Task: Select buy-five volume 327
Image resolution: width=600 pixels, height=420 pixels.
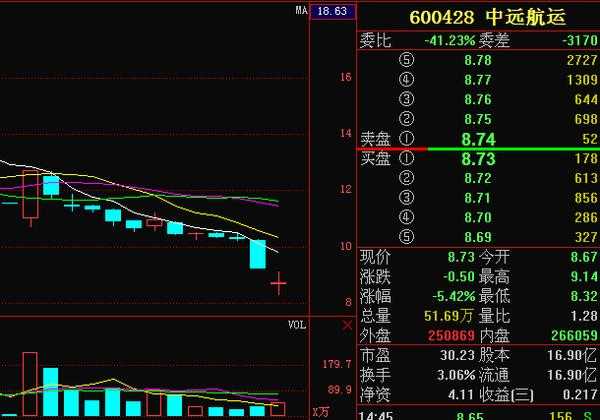Action: pos(586,237)
